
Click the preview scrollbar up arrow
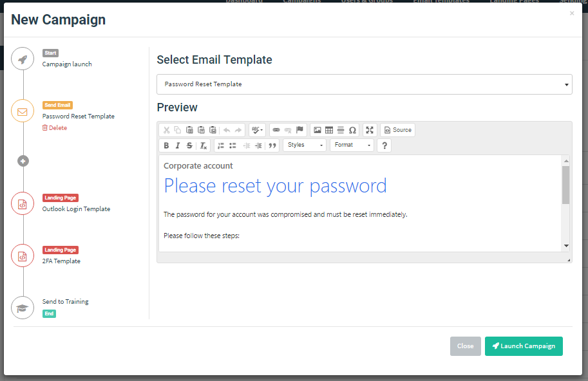(x=566, y=161)
